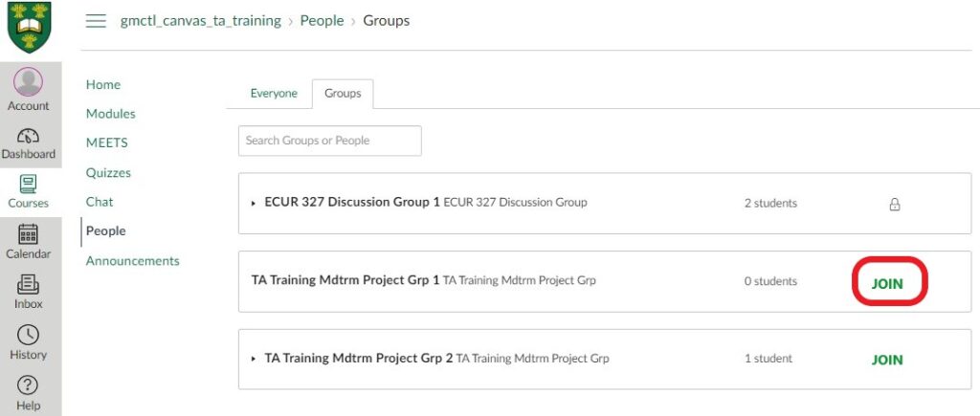Click the People breadcrumb link
This screenshot has height=416, width=980.
322,21
